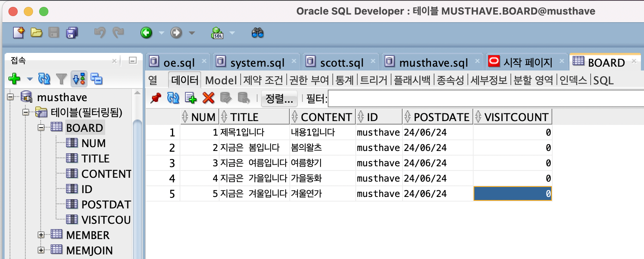Select the cell '봄의왈츠'
644x259 pixels.
coord(322,148)
